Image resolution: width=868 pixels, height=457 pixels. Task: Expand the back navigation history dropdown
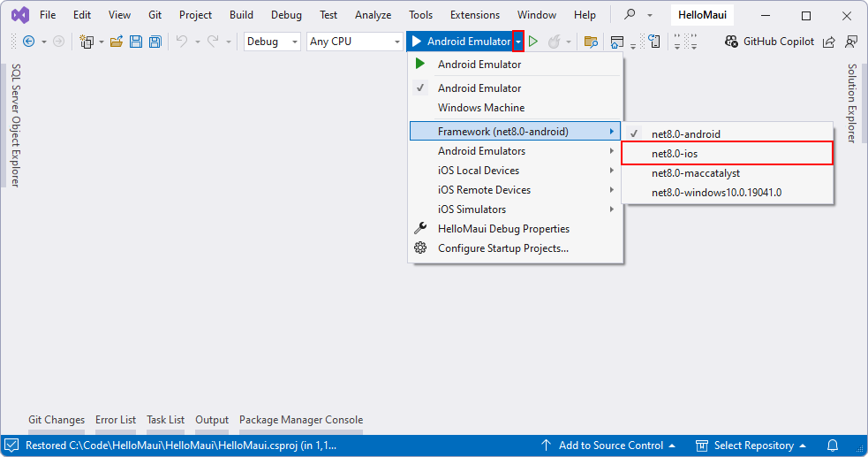coord(44,42)
